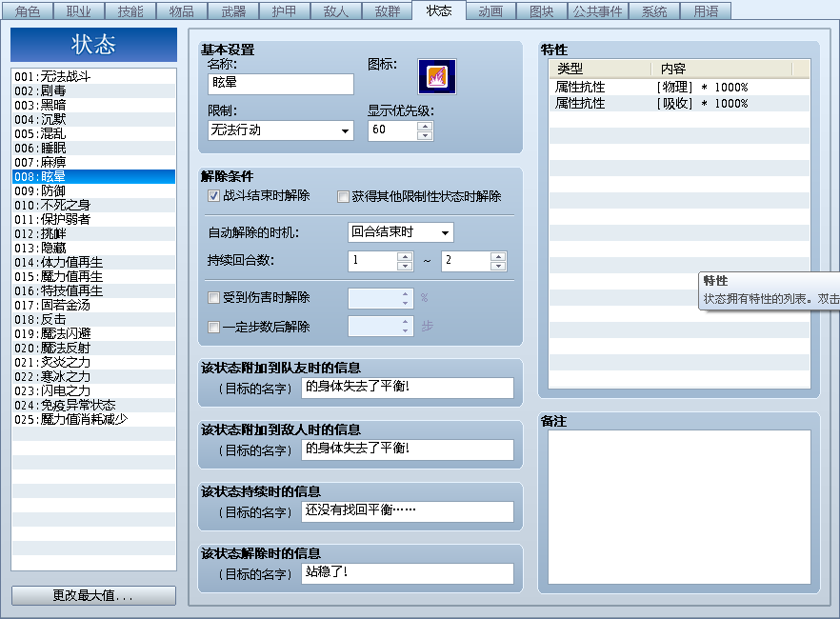This screenshot has height=619, width=840.
Task: Click the ally message field under 该状态附加到队友时的信息
Action: click(x=408, y=388)
